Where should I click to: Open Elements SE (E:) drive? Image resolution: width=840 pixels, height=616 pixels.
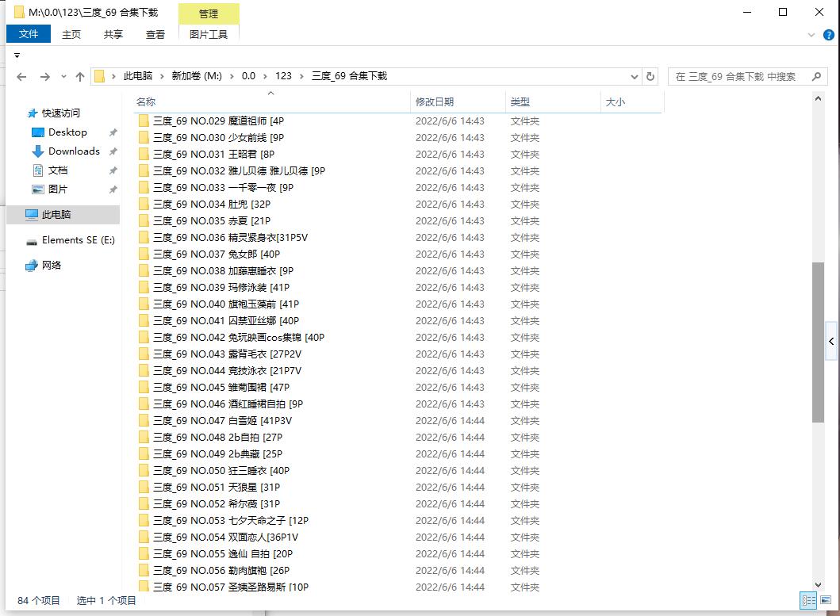pos(79,240)
